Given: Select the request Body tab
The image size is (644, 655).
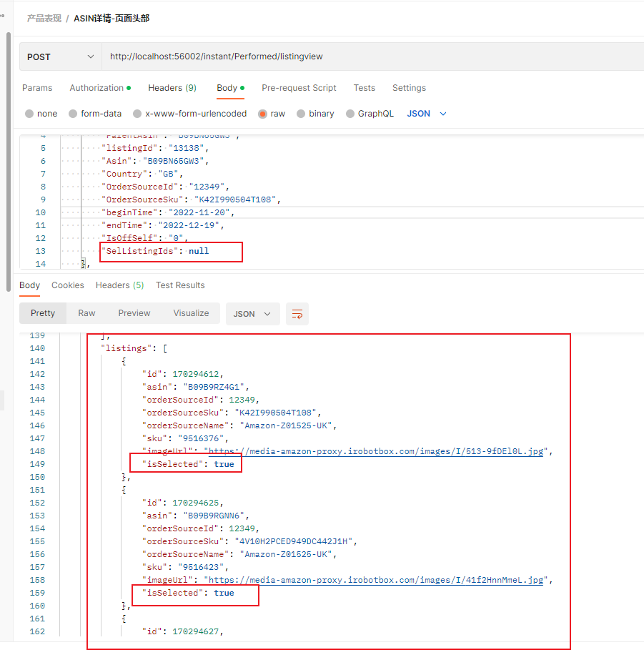Looking at the screenshot, I should click(x=230, y=88).
